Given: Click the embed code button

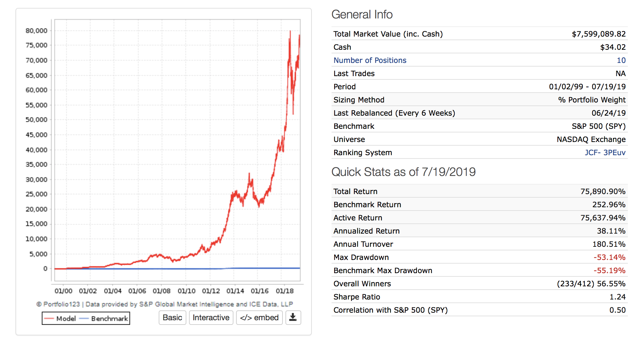Looking at the screenshot, I should pos(259,318).
